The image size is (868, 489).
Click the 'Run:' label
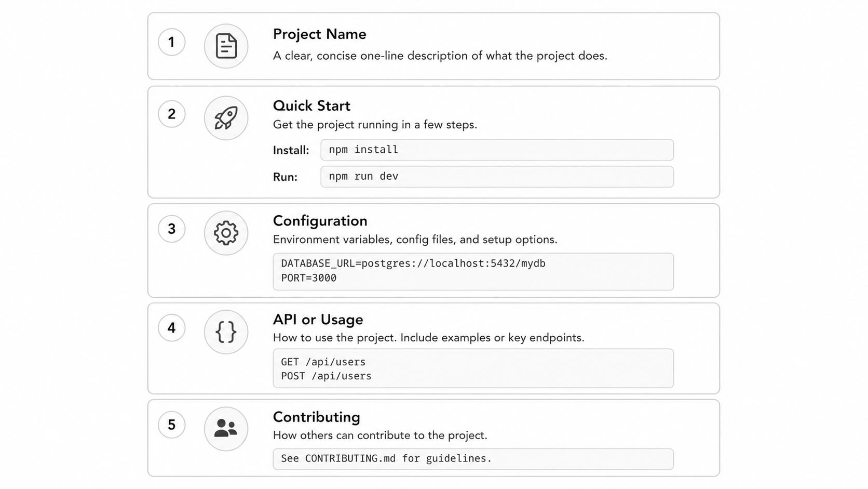click(x=285, y=177)
